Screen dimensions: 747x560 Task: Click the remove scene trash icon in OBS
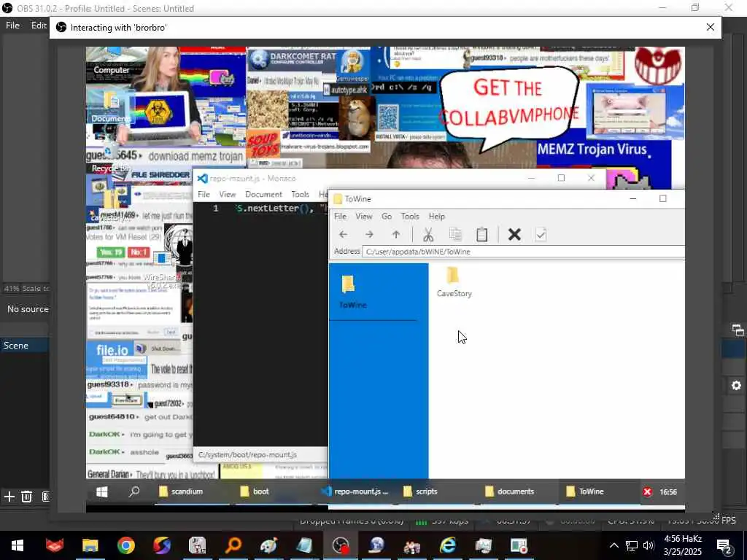click(27, 497)
